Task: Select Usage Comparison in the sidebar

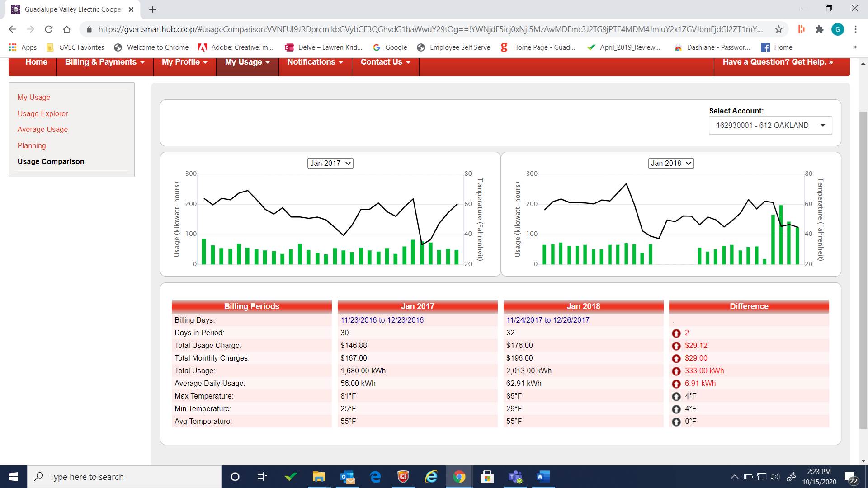Action: pyautogui.click(x=51, y=161)
